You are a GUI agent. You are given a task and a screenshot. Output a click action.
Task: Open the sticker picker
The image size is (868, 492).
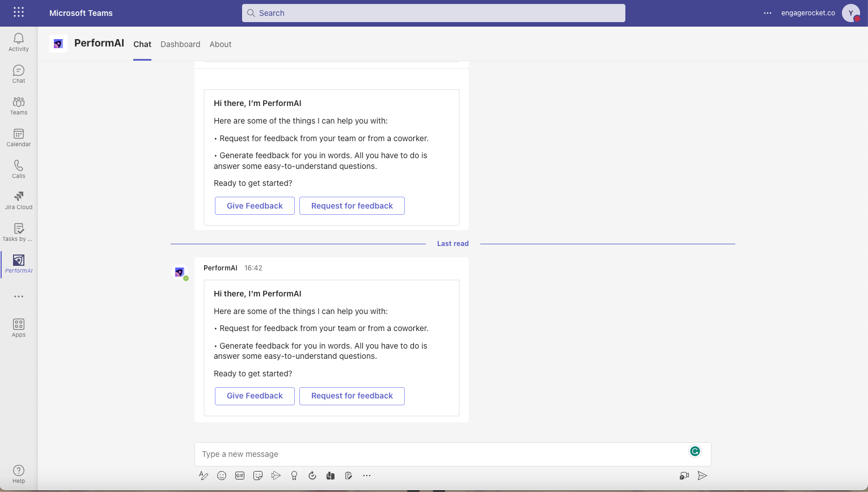point(258,476)
